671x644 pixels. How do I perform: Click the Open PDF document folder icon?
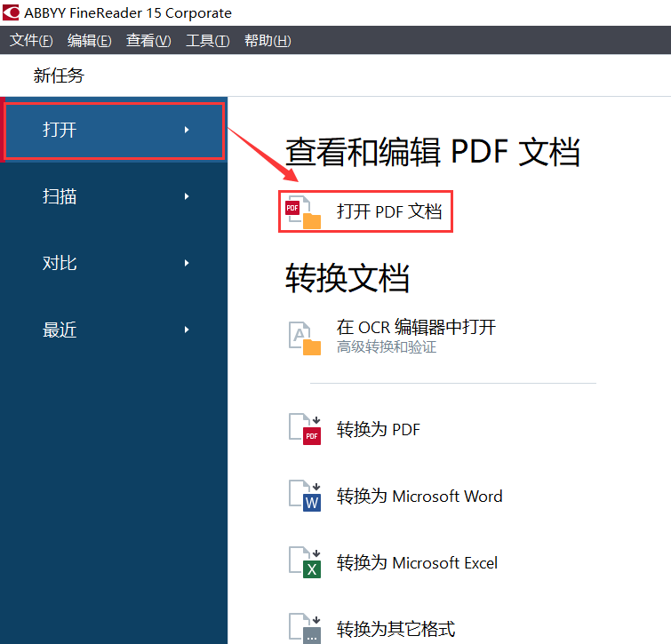click(303, 212)
